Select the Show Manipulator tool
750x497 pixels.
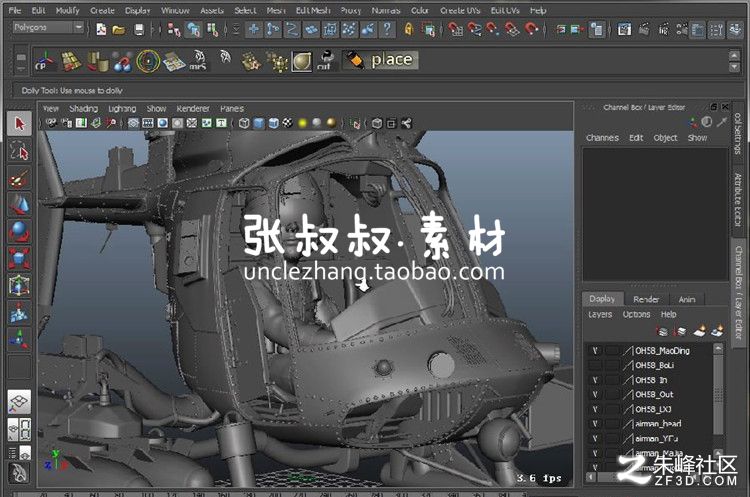click(x=20, y=339)
